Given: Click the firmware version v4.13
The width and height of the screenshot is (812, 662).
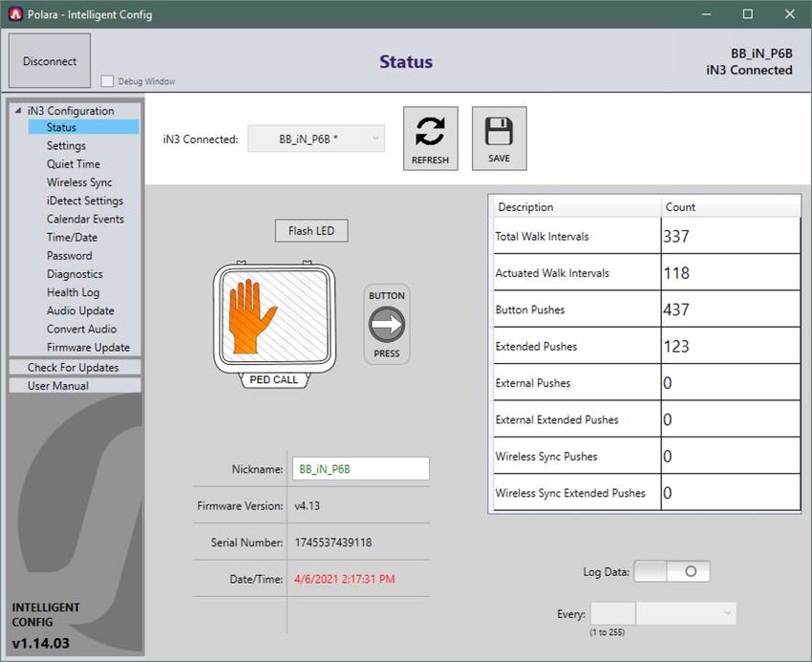Looking at the screenshot, I should pyautogui.click(x=307, y=505).
